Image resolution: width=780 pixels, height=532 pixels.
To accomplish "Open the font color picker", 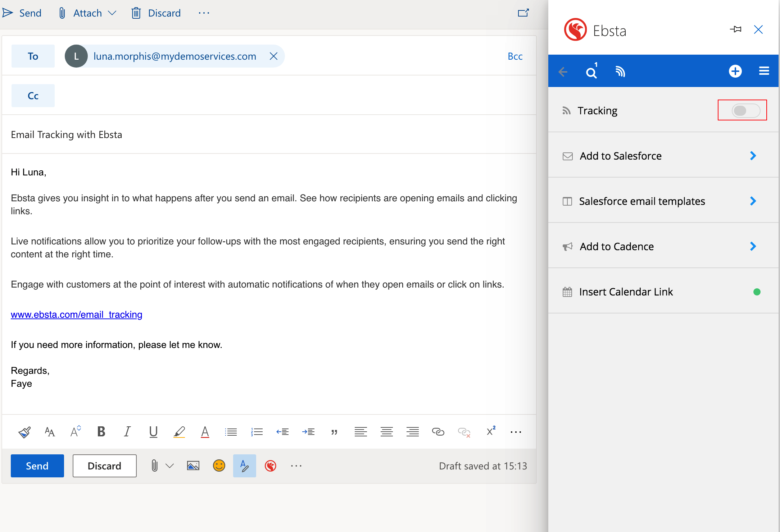I will [205, 432].
